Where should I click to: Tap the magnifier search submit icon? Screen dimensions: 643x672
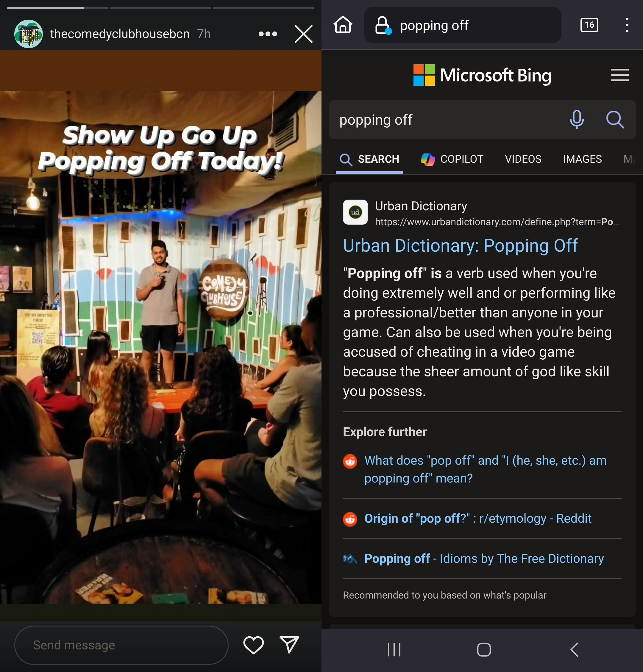pyautogui.click(x=614, y=120)
